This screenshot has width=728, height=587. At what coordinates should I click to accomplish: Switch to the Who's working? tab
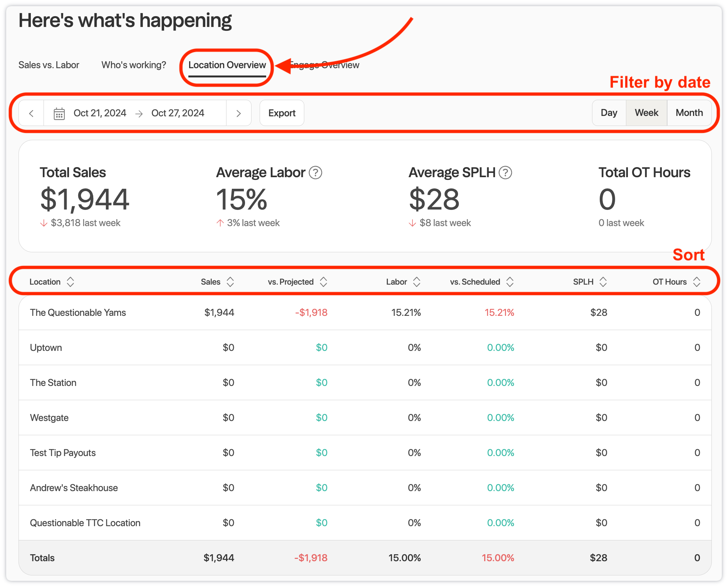(134, 65)
